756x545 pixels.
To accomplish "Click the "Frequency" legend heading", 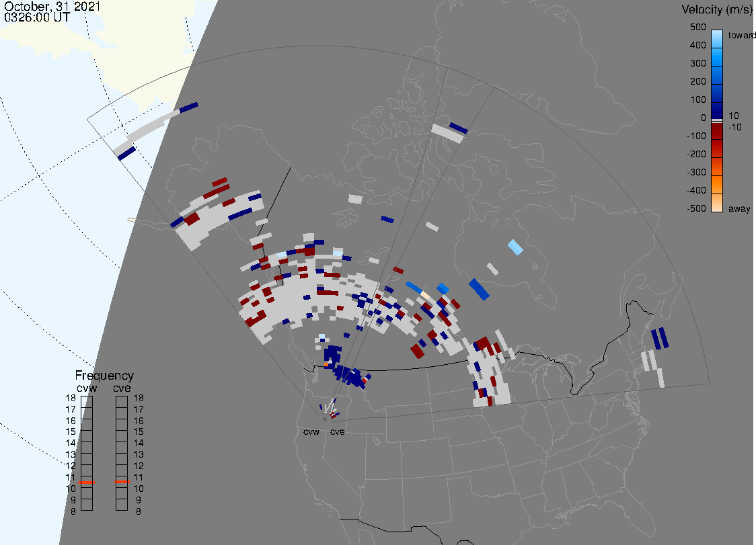I will pyautogui.click(x=104, y=376).
